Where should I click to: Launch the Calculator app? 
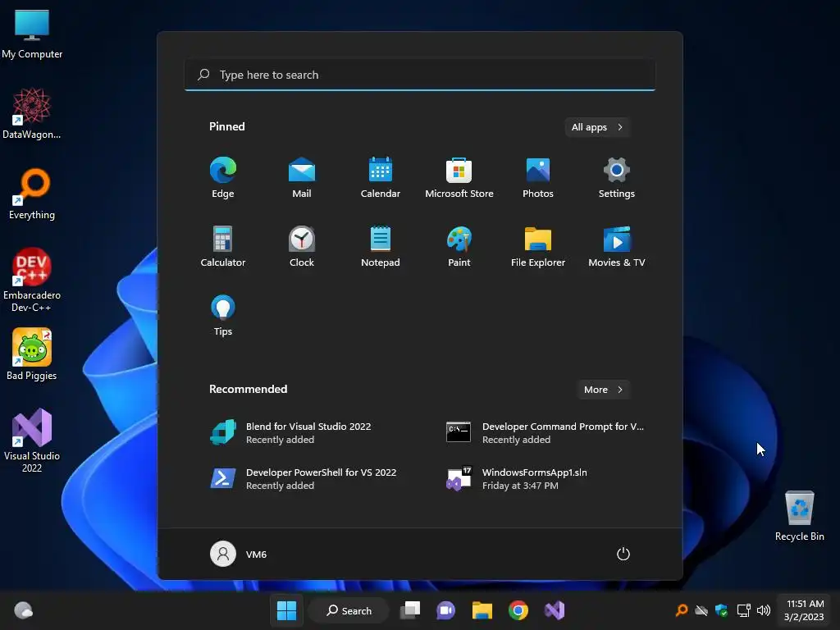point(223,246)
